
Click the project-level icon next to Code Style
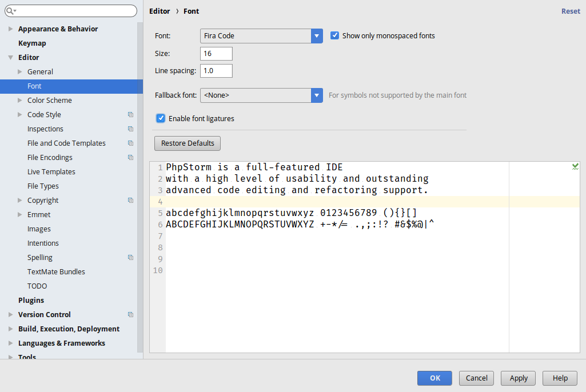[x=130, y=115]
